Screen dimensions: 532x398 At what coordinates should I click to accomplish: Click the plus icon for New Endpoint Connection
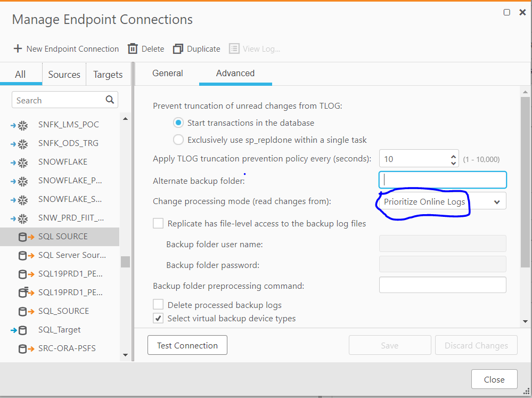click(x=18, y=48)
